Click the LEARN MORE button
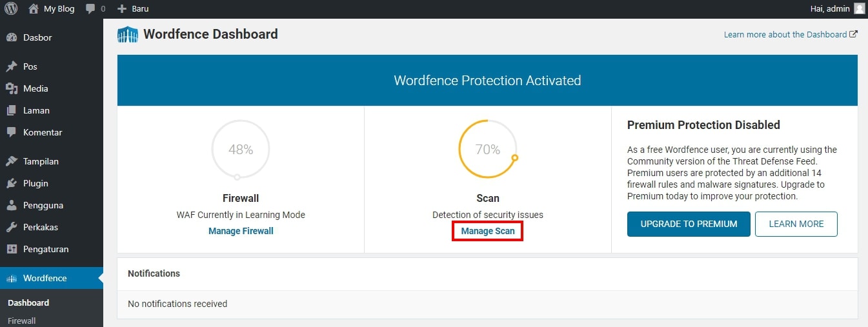Viewport: 868px width, 327px height. tap(796, 224)
